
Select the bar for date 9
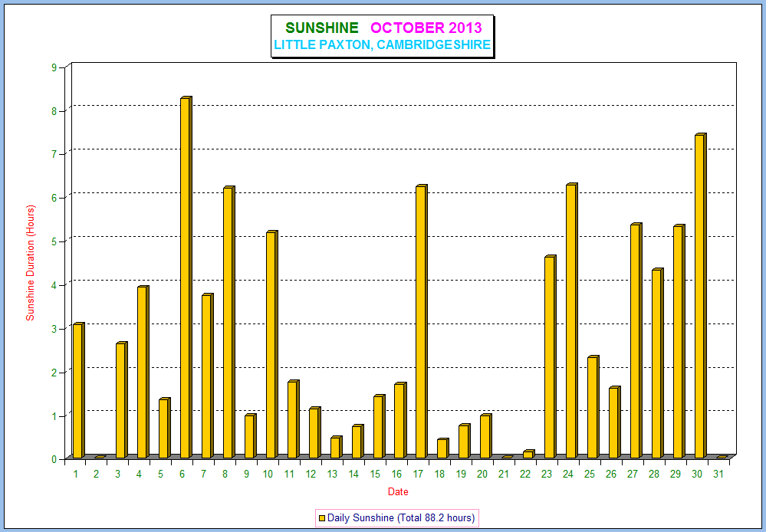click(250, 436)
